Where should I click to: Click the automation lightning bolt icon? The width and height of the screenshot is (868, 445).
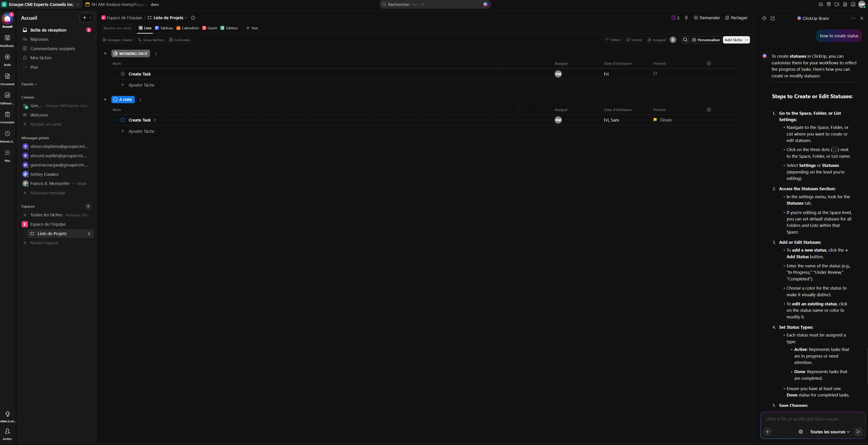(x=686, y=18)
